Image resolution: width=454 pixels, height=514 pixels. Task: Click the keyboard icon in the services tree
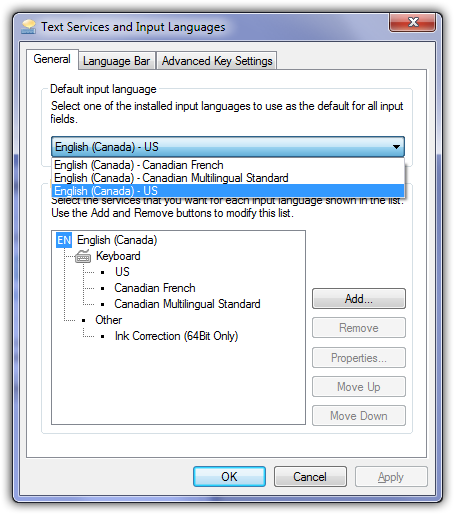point(83,256)
